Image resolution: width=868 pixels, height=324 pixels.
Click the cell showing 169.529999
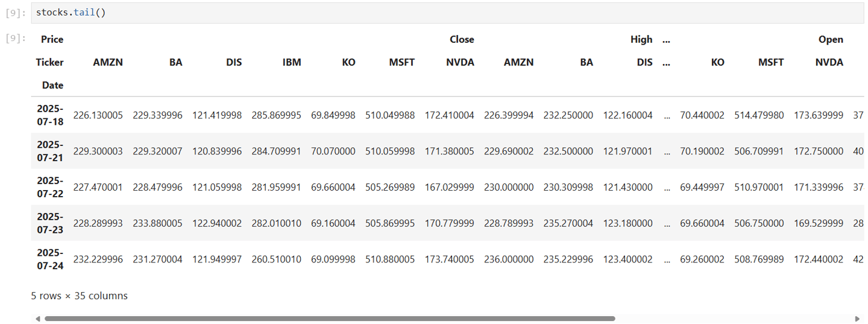[819, 223]
